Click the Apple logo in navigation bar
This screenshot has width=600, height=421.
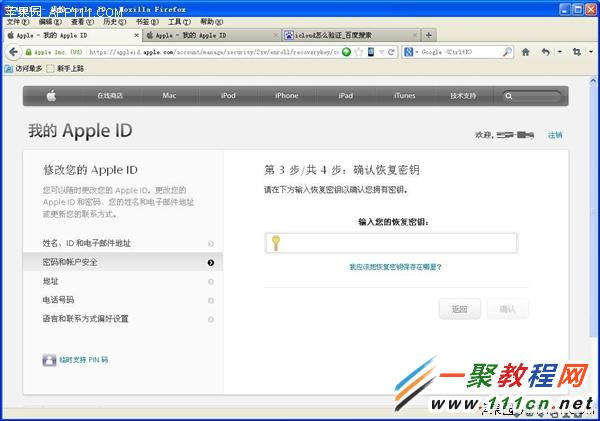tap(51, 96)
